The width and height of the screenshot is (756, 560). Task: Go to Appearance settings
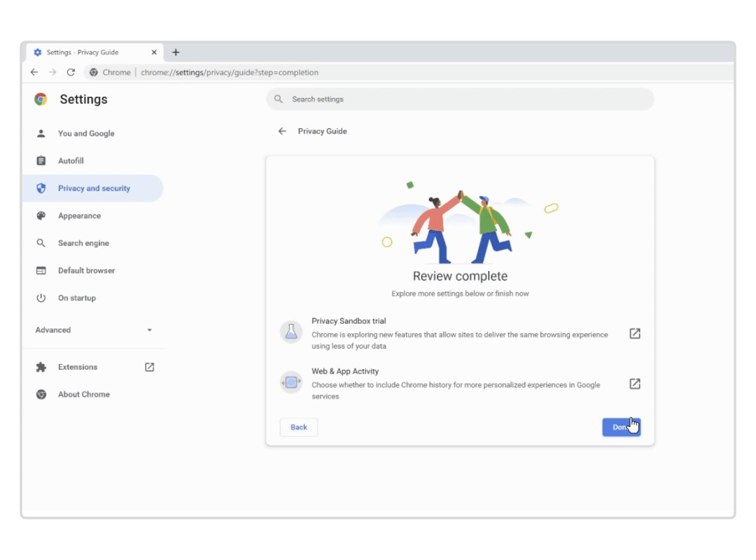pos(79,216)
